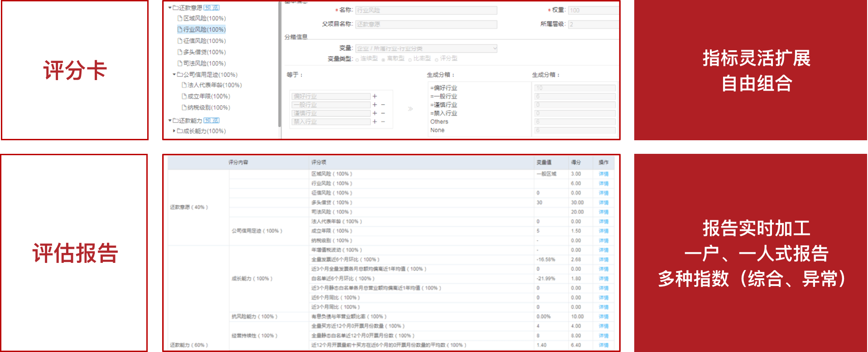Image resolution: width=868 pixels, height=352 pixels.
Task: Select 征信风险(100%) in the tree
Action: [x=204, y=41]
